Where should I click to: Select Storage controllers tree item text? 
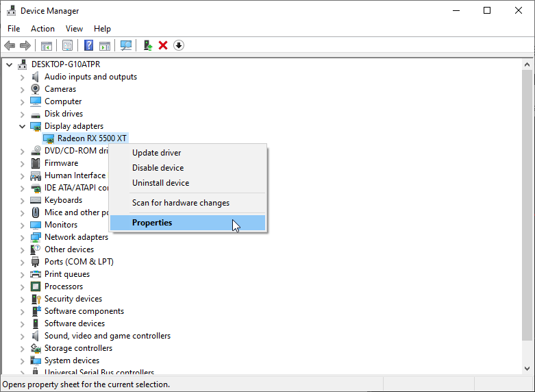[x=79, y=348]
